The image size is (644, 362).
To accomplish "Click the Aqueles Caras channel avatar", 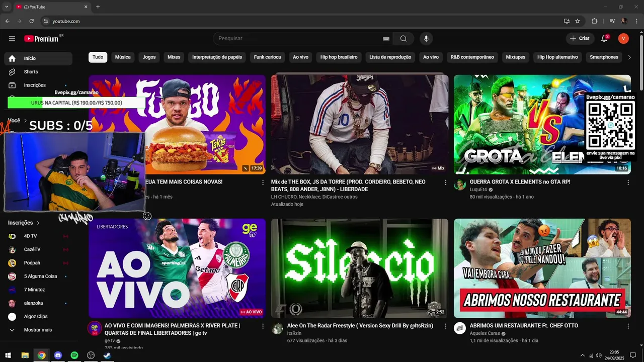I will pos(460,328).
